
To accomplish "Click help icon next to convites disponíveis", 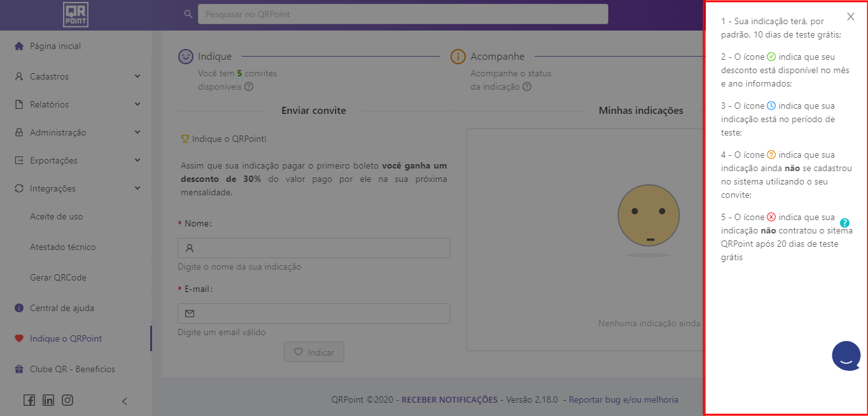I will pos(249,87).
